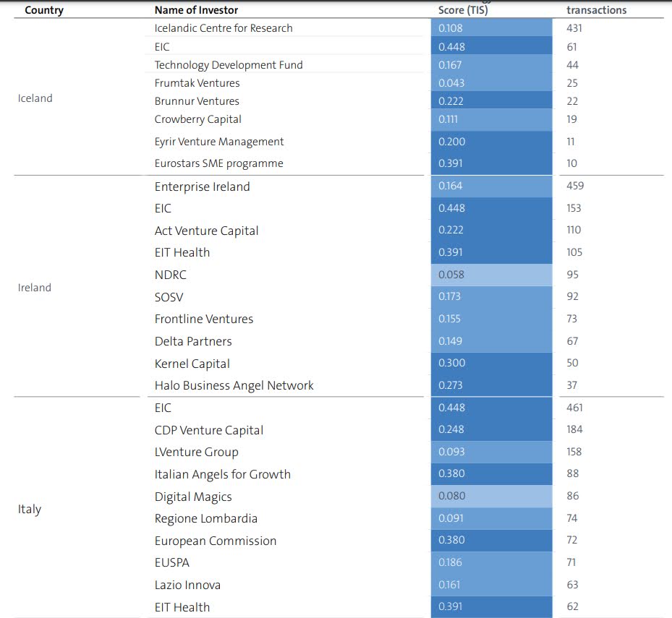
Task: Click the 0.111 score cell
Action: point(492,119)
